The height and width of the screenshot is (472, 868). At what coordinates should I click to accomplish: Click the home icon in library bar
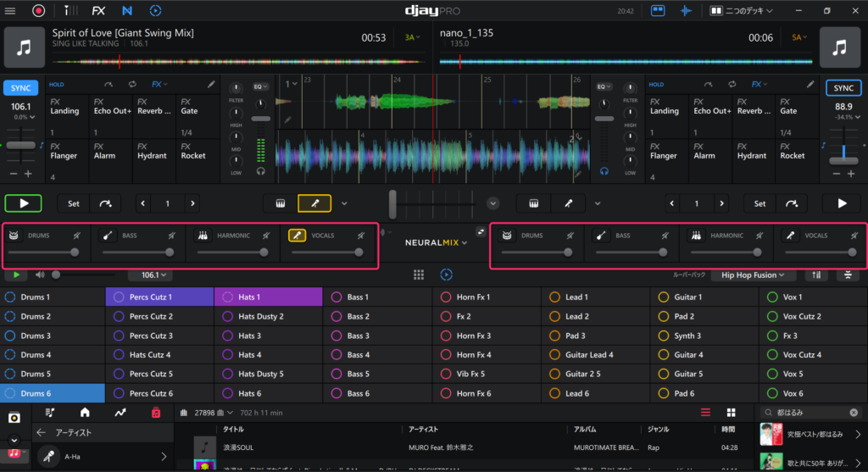click(85, 413)
